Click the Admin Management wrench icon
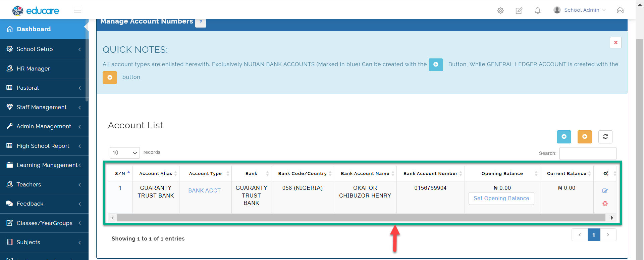This screenshot has width=644, height=260. tap(10, 126)
